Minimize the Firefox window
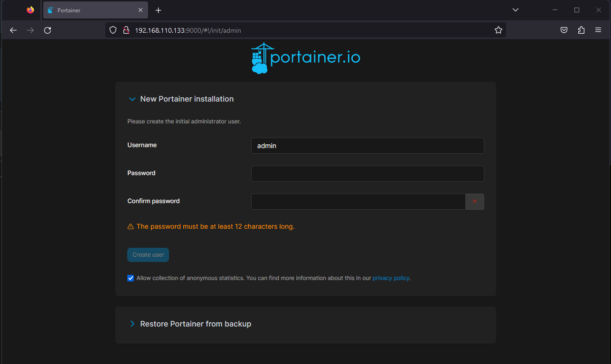The image size is (611, 364). click(555, 10)
